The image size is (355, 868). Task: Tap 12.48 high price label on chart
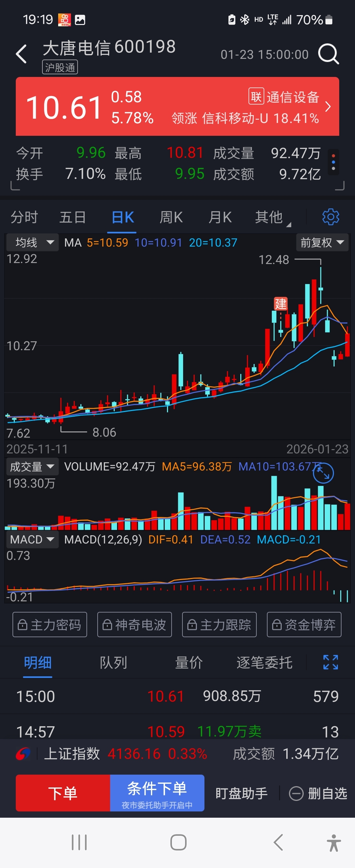[273, 260]
